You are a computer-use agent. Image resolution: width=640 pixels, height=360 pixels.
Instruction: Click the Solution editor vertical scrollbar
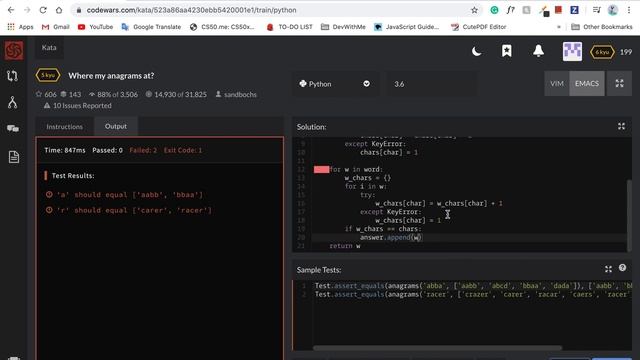(629, 215)
